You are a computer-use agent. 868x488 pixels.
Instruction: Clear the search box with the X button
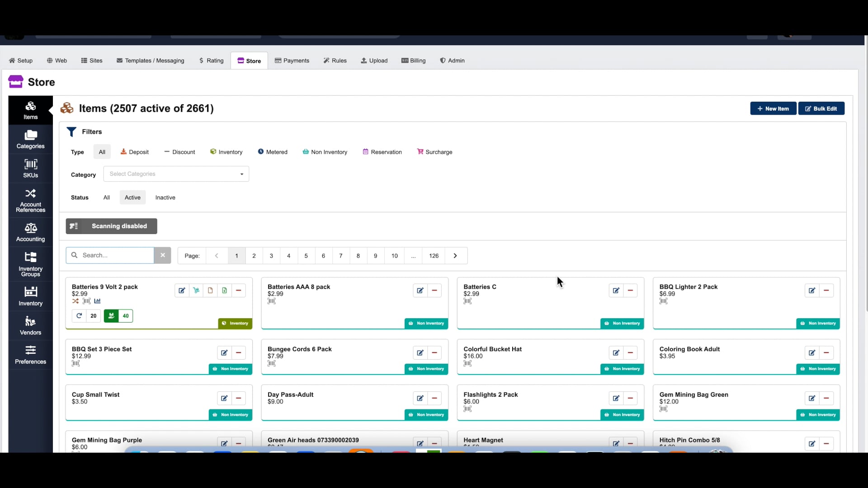pos(163,255)
